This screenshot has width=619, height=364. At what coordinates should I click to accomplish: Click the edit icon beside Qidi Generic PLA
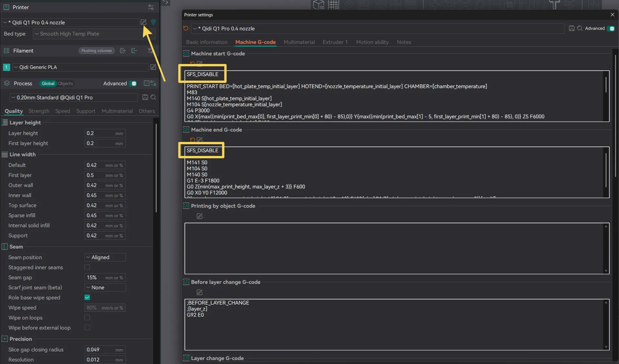point(153,67)
